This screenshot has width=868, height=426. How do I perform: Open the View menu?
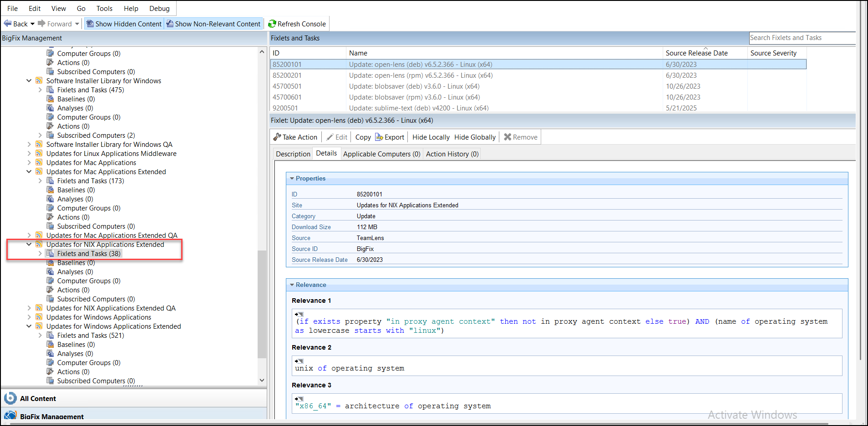click(58, 8)
